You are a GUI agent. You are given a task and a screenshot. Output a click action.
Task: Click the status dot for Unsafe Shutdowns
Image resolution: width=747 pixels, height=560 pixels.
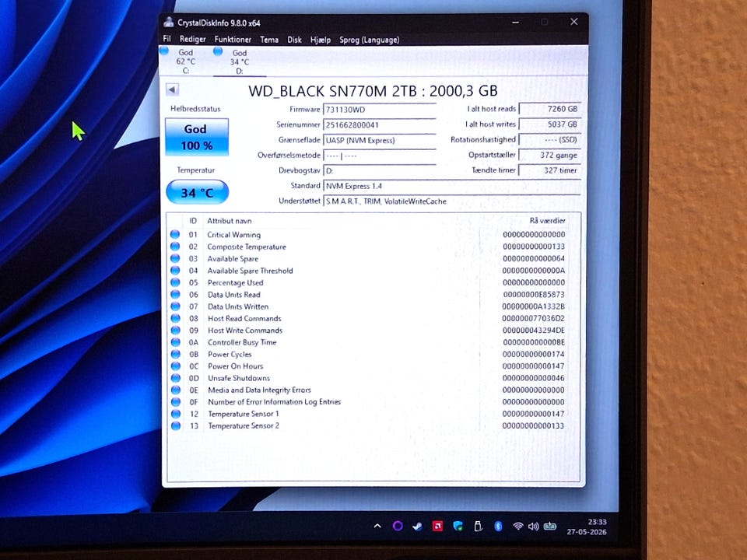point(175,378)
